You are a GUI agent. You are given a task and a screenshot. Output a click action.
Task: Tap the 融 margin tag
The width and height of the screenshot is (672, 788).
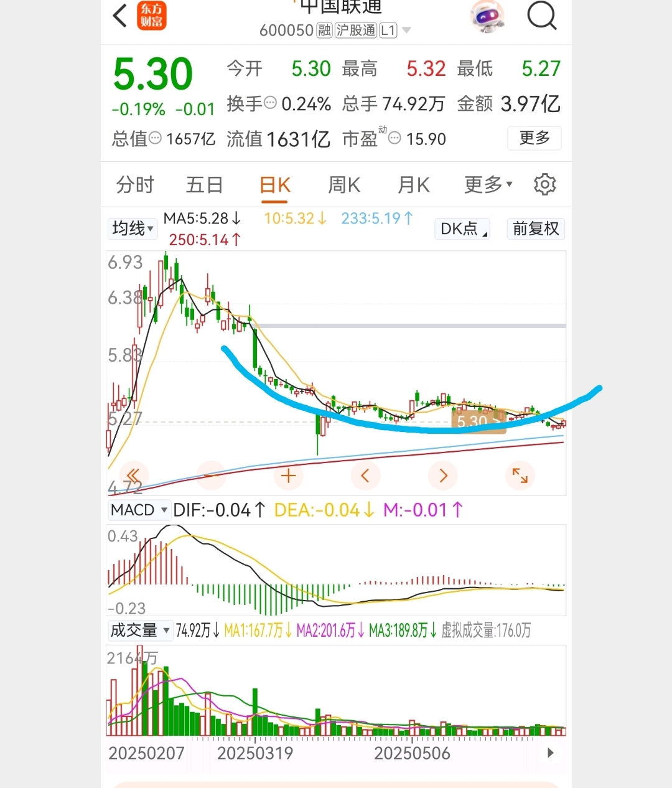(x=324, y=30)
